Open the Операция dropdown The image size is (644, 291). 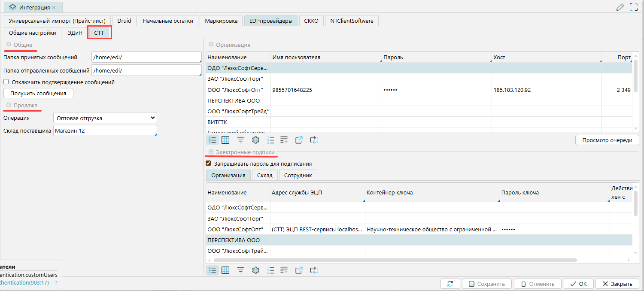[x=105, y=118]
